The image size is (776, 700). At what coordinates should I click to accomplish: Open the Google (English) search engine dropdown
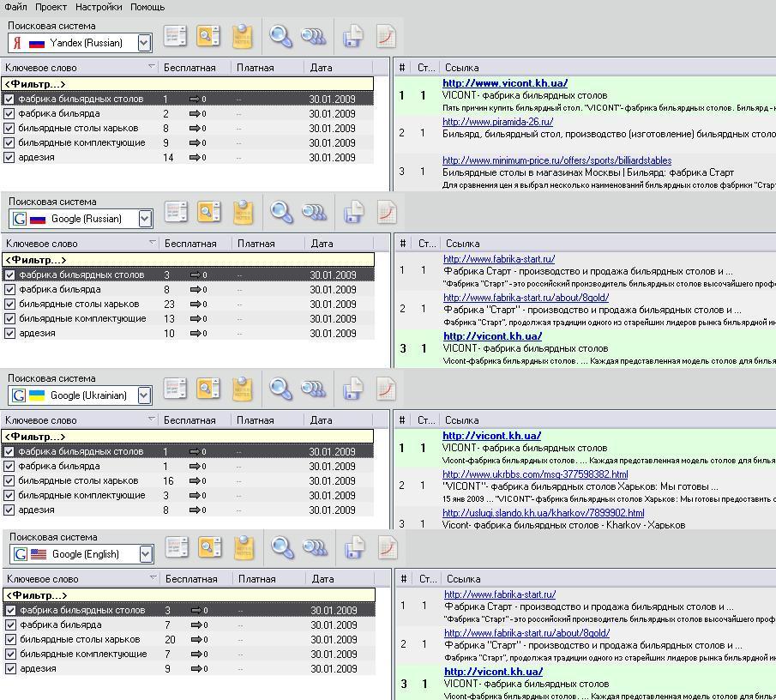tap(146, 554)
